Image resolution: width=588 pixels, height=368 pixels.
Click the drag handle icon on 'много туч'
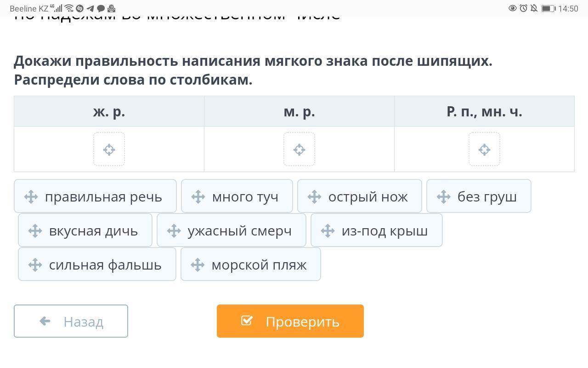click(198, 197)
